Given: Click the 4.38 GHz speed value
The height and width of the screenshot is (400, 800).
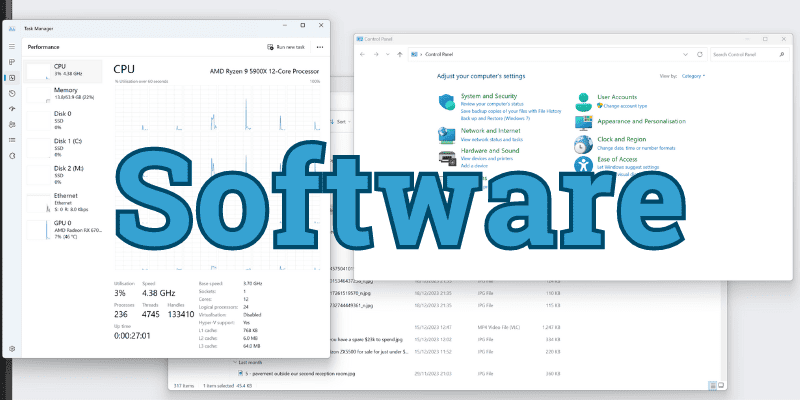Looking at the screenshot, I should [x=159, y=293].
